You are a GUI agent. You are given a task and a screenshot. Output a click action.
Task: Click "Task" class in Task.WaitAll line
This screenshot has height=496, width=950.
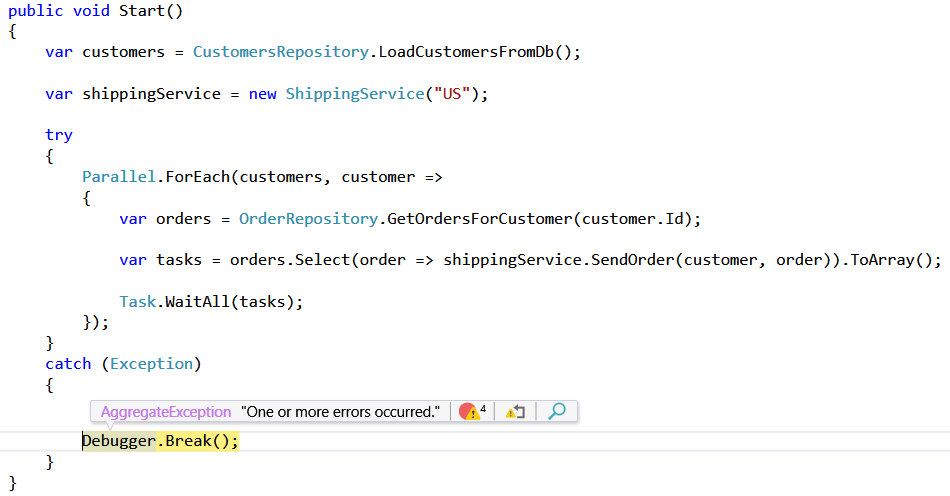(x=138, y=302)
